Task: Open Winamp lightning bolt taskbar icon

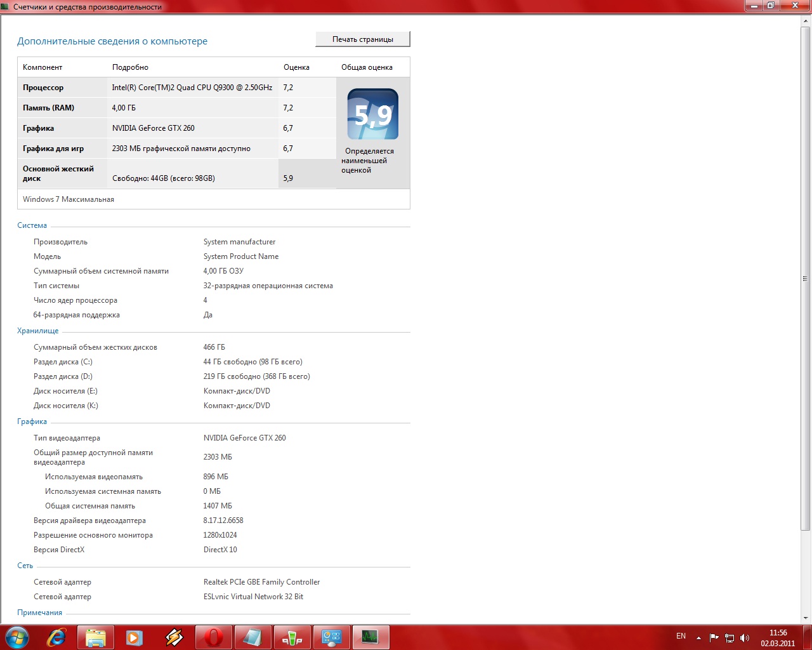Action: pyautogui.click(x=174, y=637)
